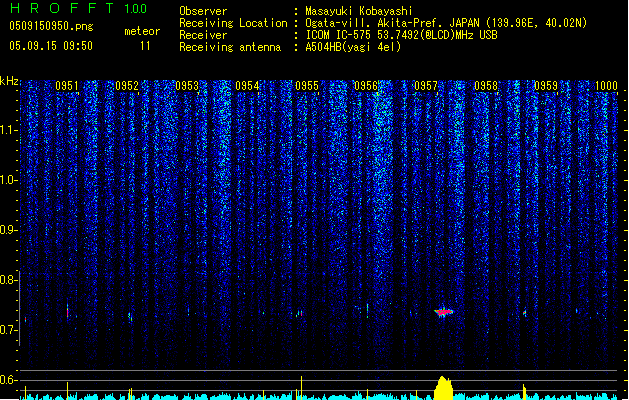The height and width of the screenshot is (400, 629).
Task: Click the meteor echo streak below 0951
Action: click(x=67, y=312)
